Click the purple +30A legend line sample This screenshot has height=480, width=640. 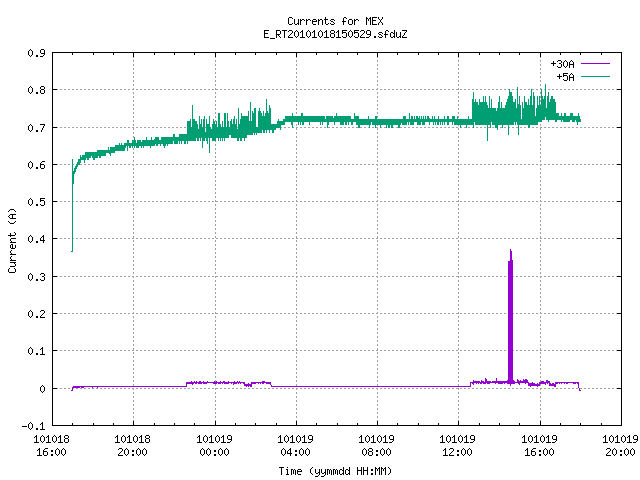point(595,64)
